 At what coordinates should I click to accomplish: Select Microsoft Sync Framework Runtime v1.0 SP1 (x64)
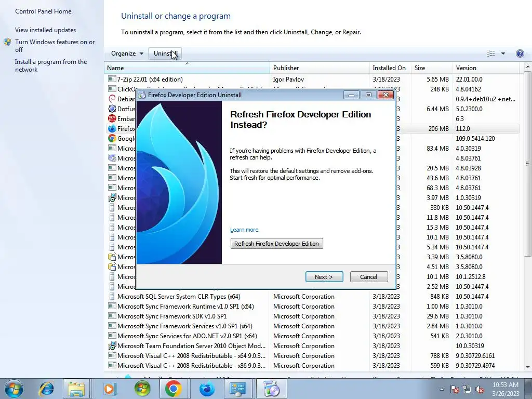pos(312,306)
